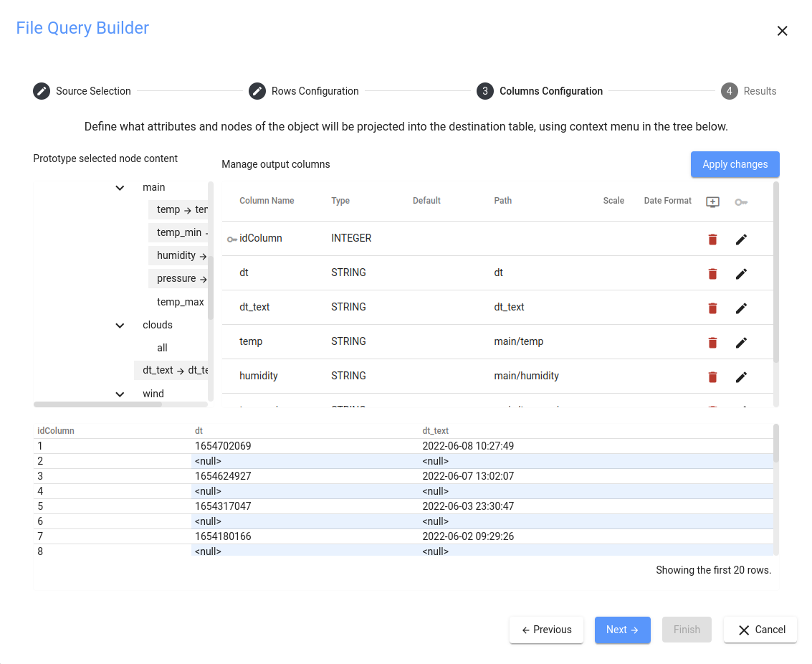Delete the idColumn row
812x664 pixels.
coord(712,239)
